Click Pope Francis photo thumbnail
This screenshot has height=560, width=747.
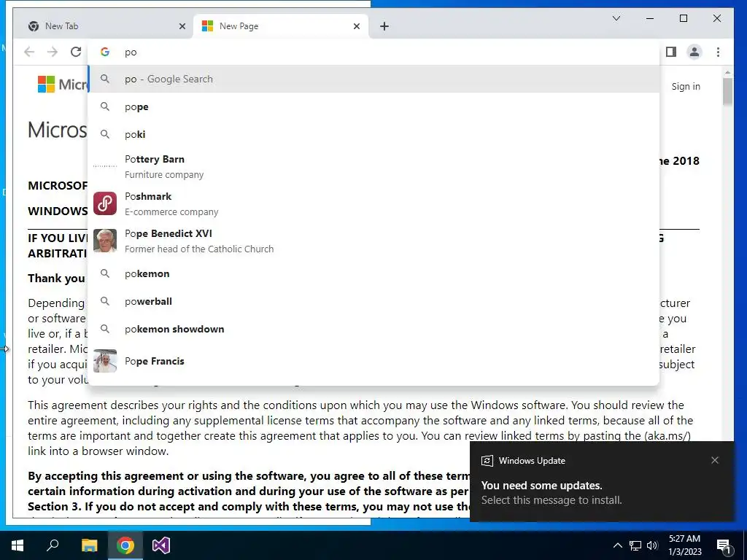pyautogui.click(x=105, y=361)
